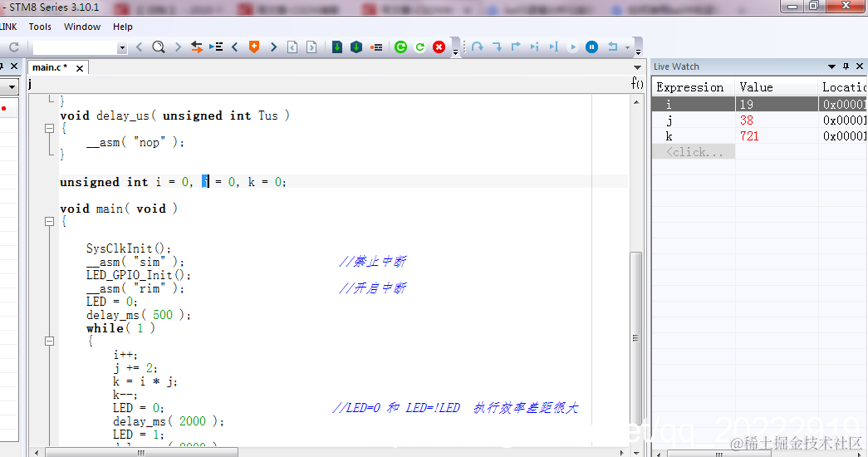Click the editor horizontal scroll right arrow

(621, 453)
